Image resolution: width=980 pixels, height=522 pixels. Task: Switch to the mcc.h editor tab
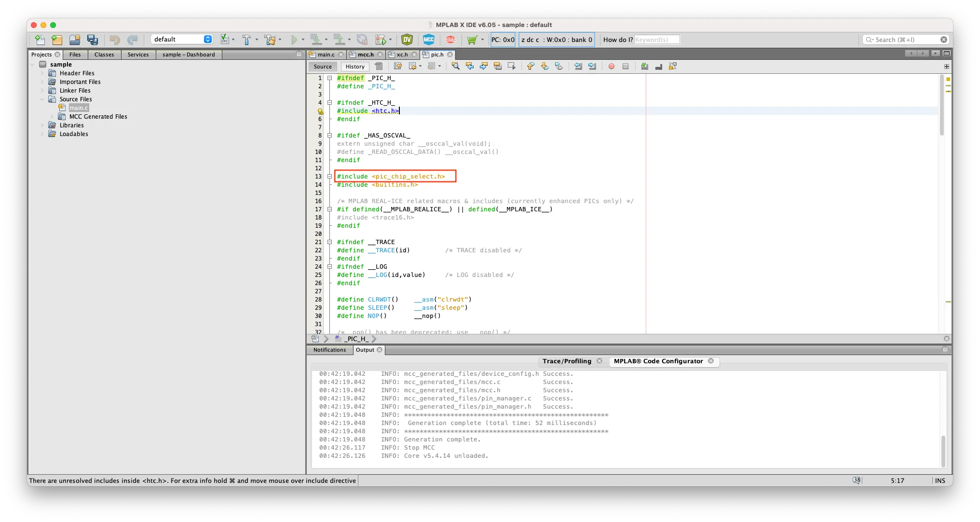coord(366,55)
